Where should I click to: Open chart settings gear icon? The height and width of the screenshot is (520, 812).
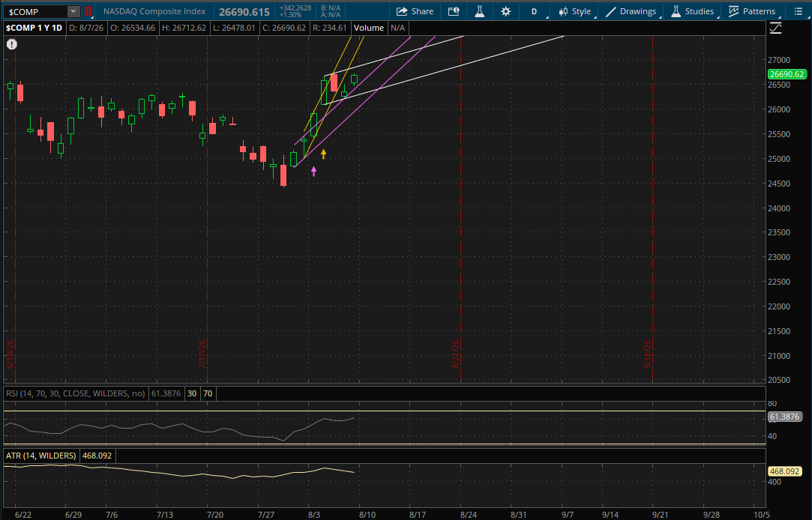click(x=505, y=11)
